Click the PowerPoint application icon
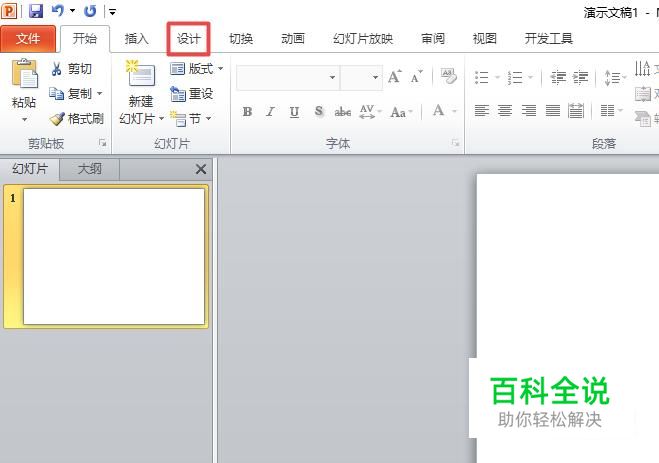The height and width of the screenshot is (463, 659). pyautogui.click(x=9, y=11)
